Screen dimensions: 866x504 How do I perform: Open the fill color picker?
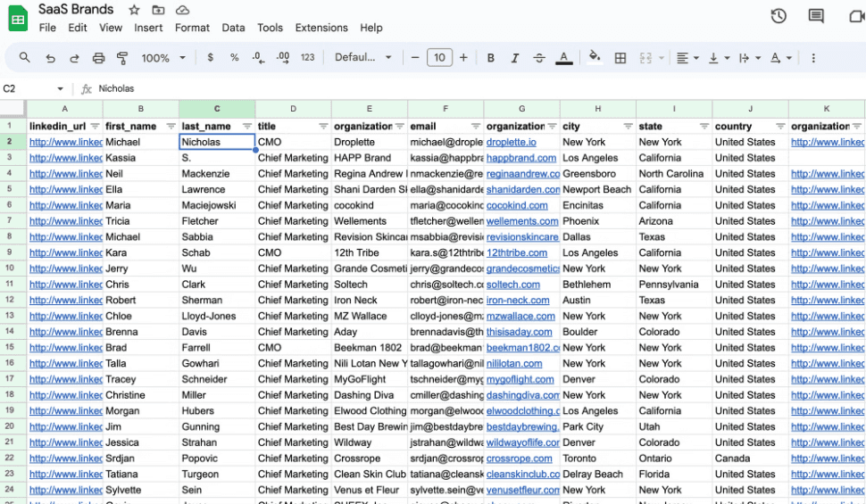pyautogui.click(x=595, y=57)
